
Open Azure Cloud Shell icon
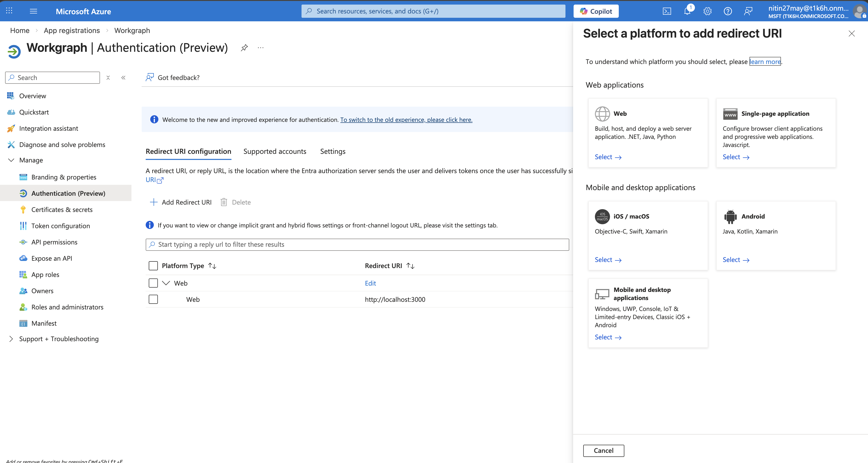[x=667, y=11]
